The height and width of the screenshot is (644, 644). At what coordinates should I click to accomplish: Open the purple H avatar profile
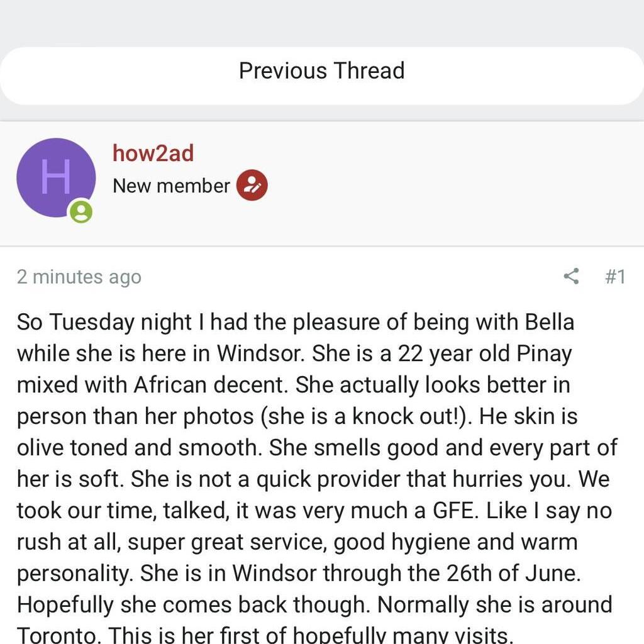[x=55, y=177]
